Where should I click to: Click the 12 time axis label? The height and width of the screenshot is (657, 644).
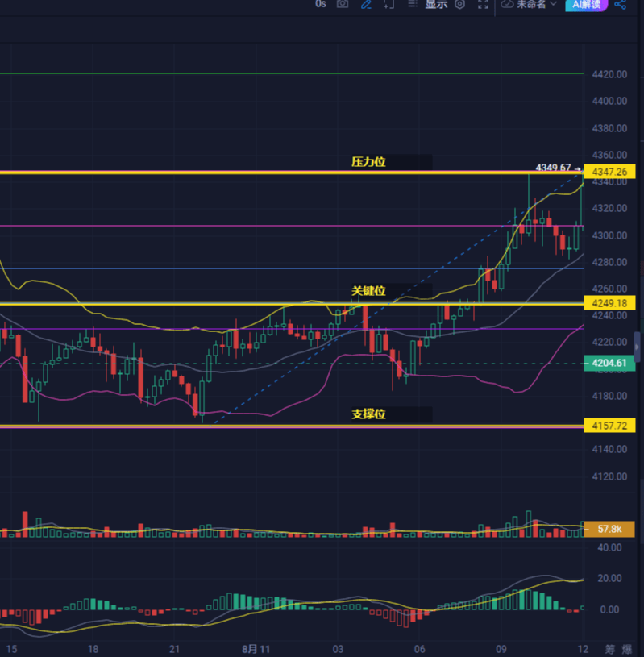tap(583, 649)
